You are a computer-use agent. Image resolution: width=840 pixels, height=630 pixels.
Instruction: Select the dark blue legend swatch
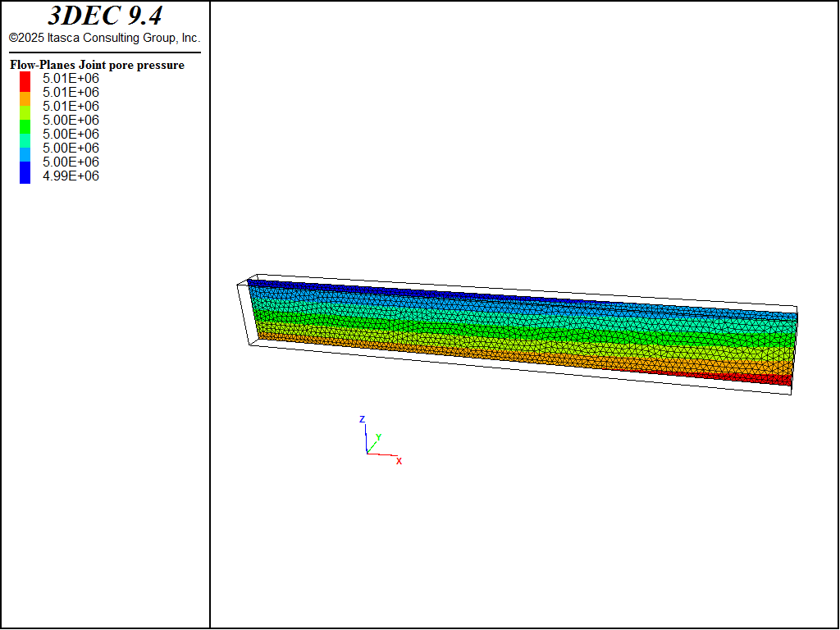[25, 172]
